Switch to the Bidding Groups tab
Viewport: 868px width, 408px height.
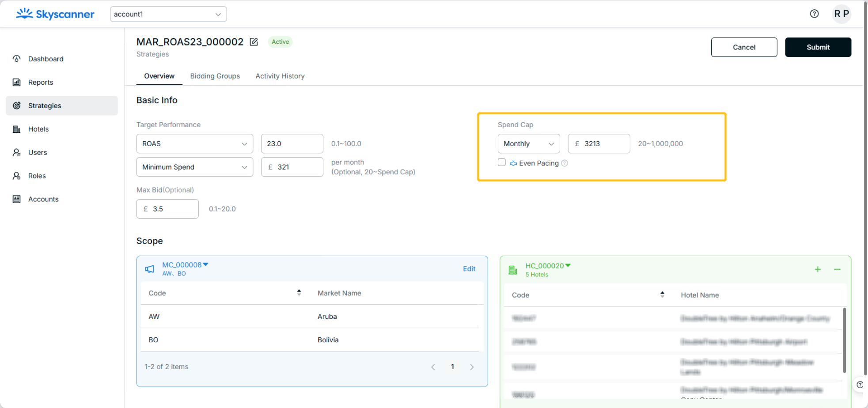[x=215, y=76]
